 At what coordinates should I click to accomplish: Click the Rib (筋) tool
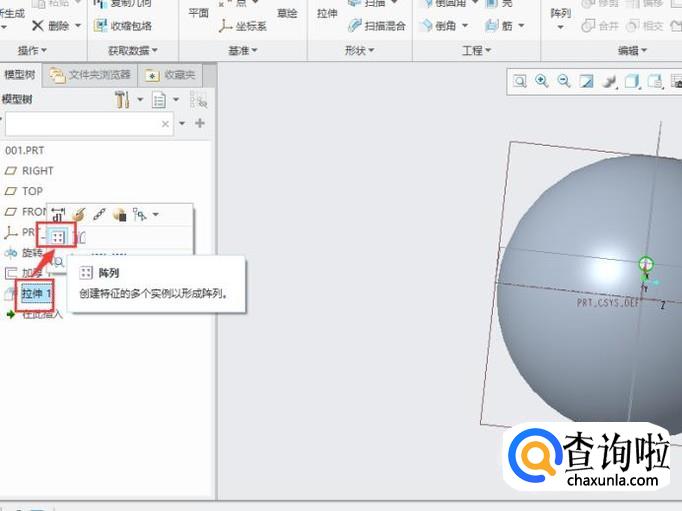499,26
